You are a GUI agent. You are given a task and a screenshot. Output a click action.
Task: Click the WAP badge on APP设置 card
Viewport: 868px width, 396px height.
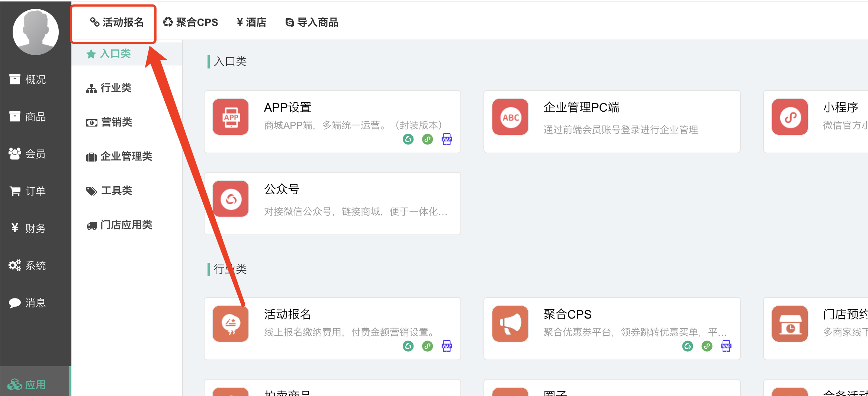point(447,139)
